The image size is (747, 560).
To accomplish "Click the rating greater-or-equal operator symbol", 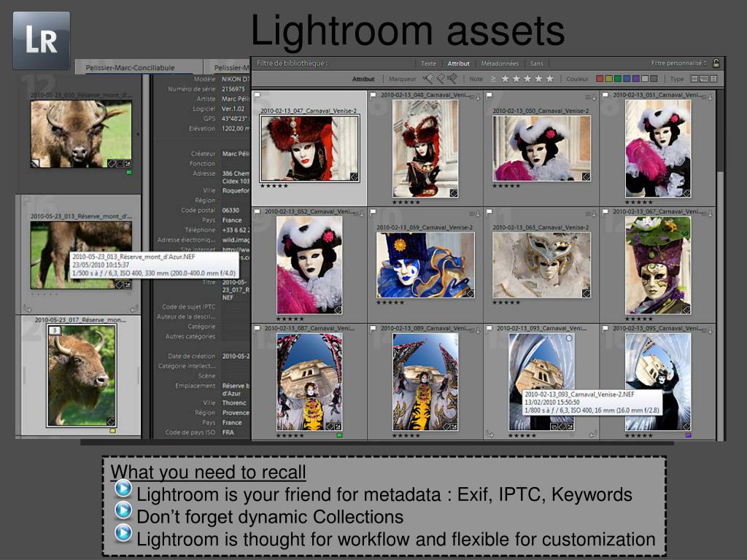I will point(493,79).
